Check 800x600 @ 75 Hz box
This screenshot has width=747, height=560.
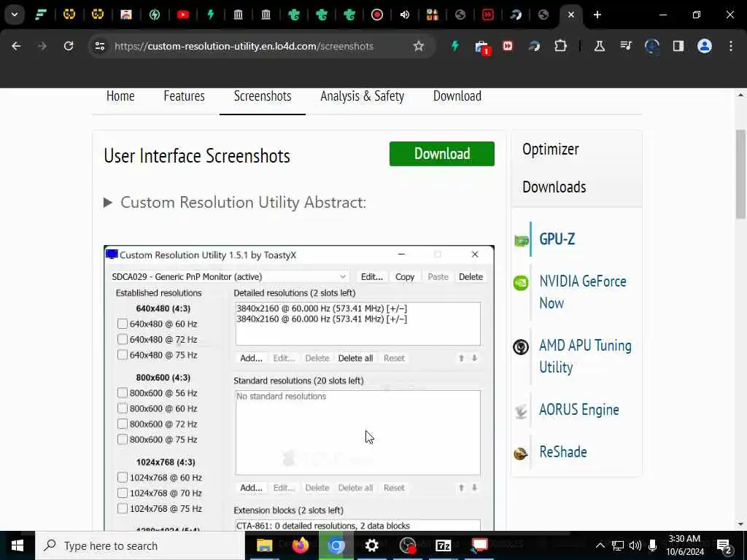pyautogui.click(x=123, y=439)
